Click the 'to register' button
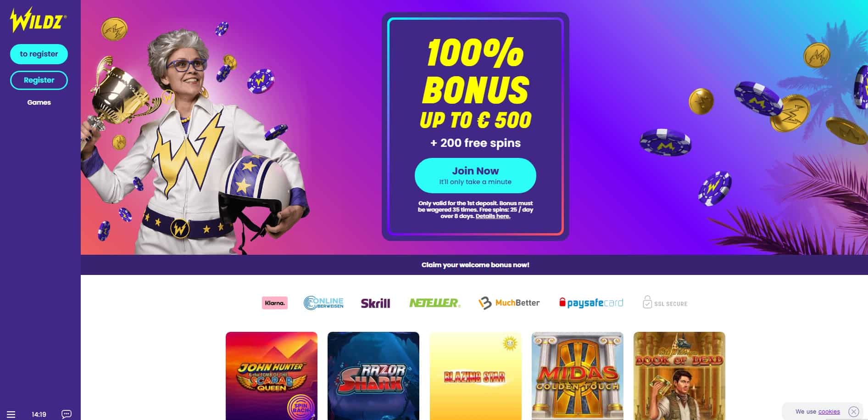The image size is (868, 420). click(x=39, y=54)
